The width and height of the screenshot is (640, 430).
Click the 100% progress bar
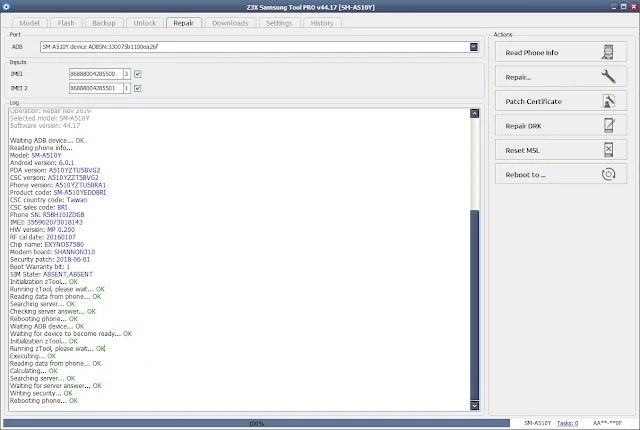(256, 423)
